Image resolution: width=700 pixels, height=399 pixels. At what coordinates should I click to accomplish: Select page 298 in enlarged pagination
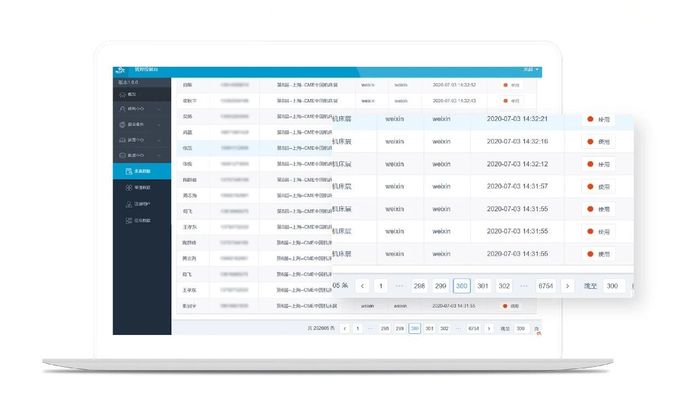(x=419, y=286)
